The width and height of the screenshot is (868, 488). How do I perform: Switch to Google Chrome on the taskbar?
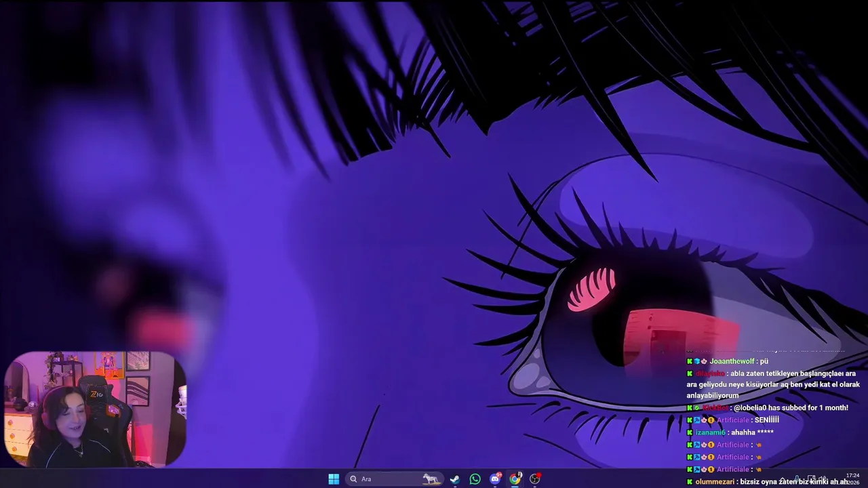point(515,479)
